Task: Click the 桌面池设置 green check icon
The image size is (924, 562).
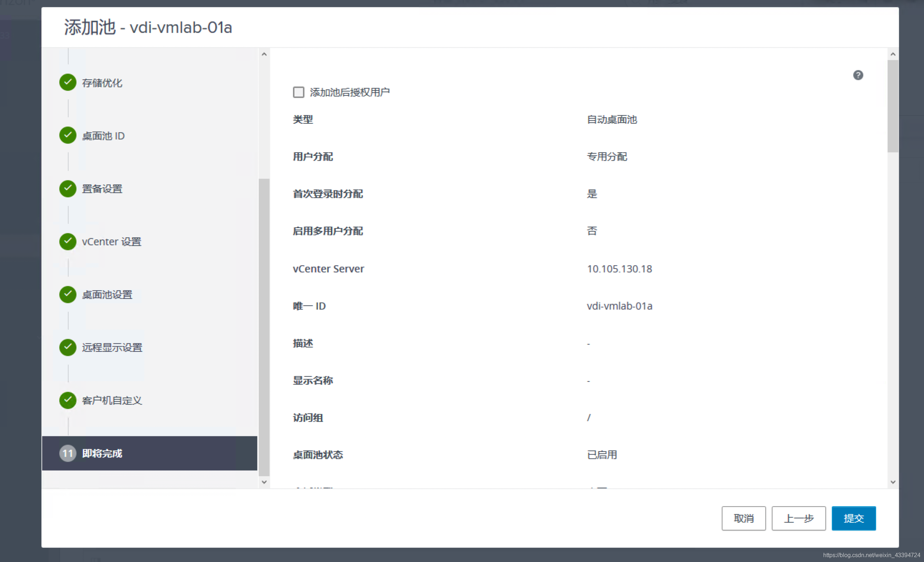Action: tap(68, 295)
